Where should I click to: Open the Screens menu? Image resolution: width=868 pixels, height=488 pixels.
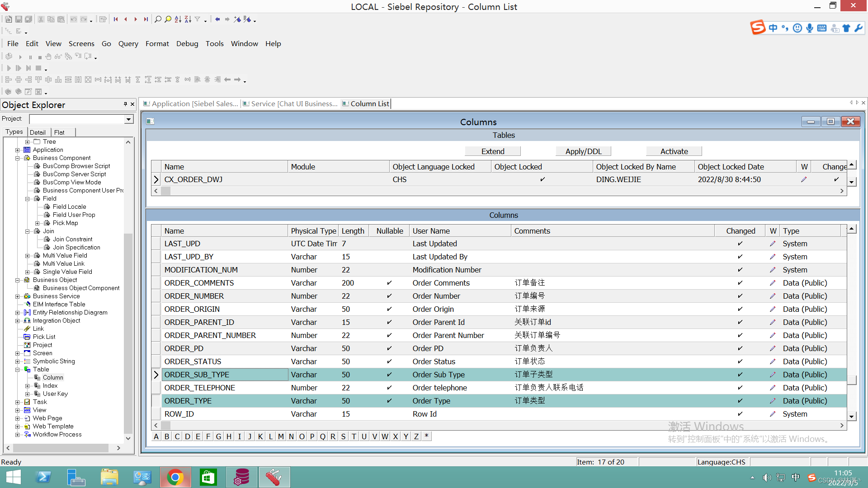[x=81, y=44]
